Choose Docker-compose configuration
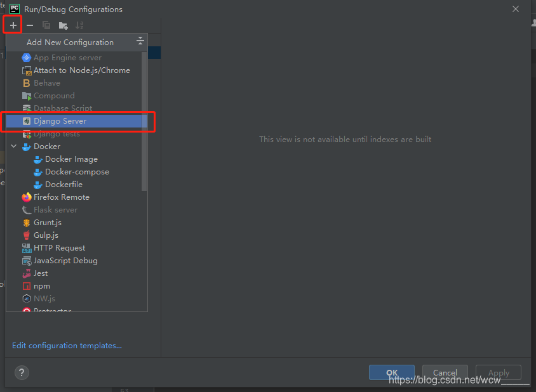The image size is (536, 392). [77, 172]
